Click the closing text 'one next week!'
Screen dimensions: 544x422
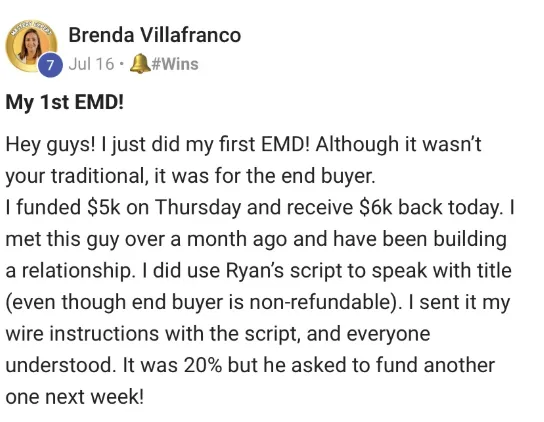[x=75, y=397]
